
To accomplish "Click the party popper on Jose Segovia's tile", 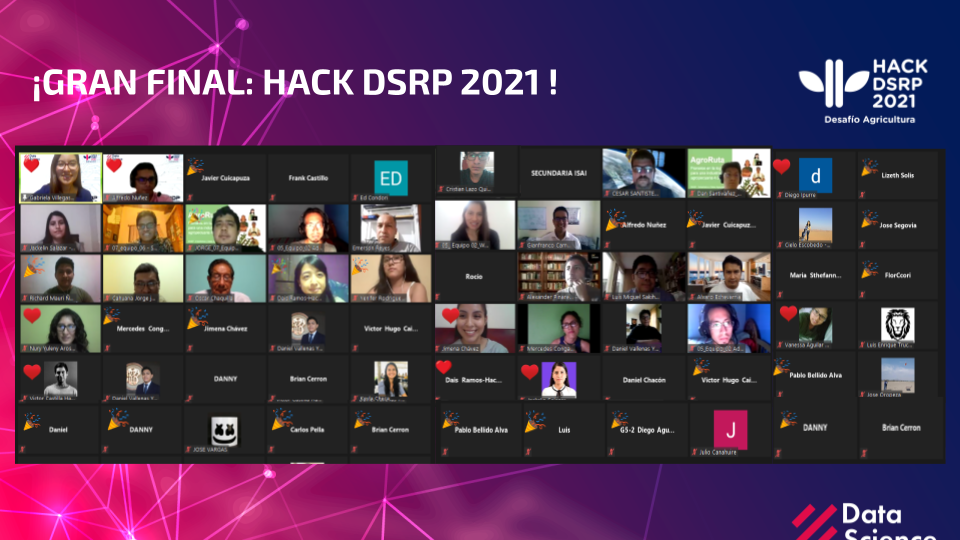I will point(869,219).
